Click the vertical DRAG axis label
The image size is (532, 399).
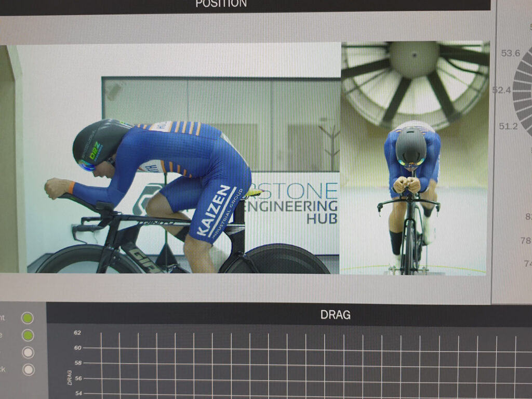pos(70,377)
